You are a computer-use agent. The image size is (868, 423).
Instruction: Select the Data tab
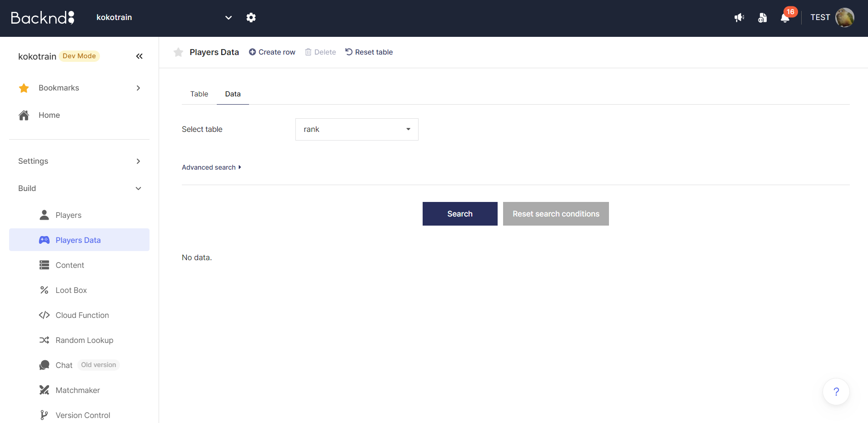[x=233, y=94]
